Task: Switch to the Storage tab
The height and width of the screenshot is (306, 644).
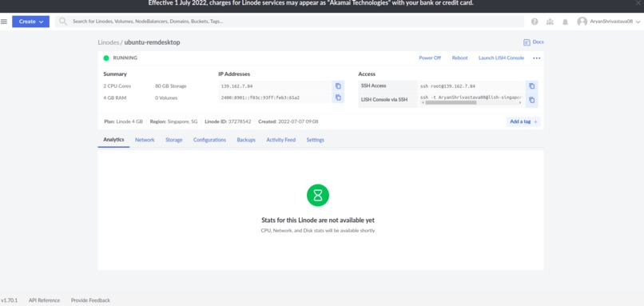Action: 173,140
